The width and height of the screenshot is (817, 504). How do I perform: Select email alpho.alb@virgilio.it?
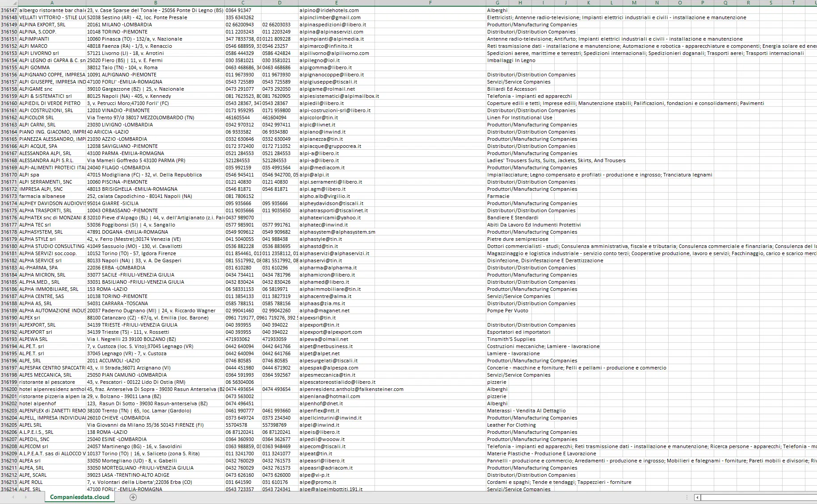[x=336, y=196]
